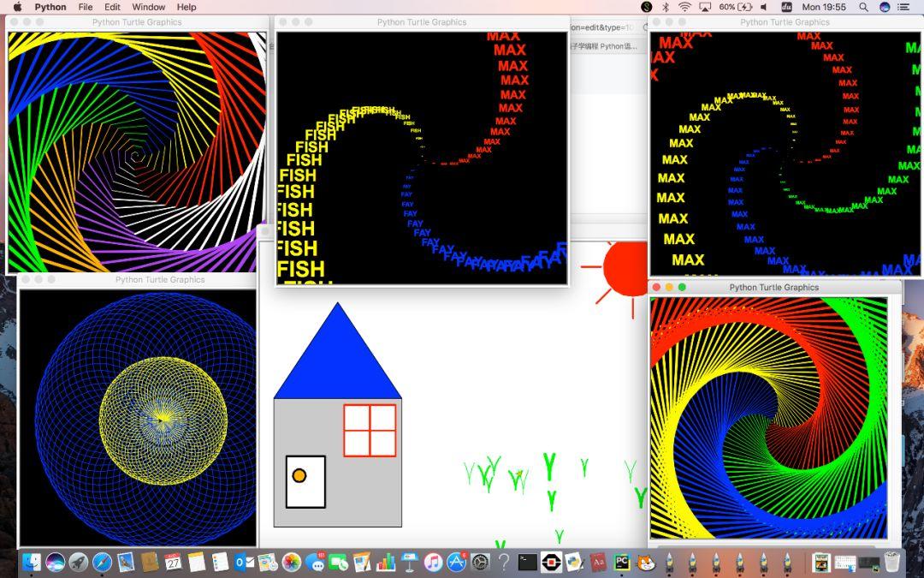The image size is (924, 578).
Task: Open Scratch cat icon in Dock
Action: point(646,562)
